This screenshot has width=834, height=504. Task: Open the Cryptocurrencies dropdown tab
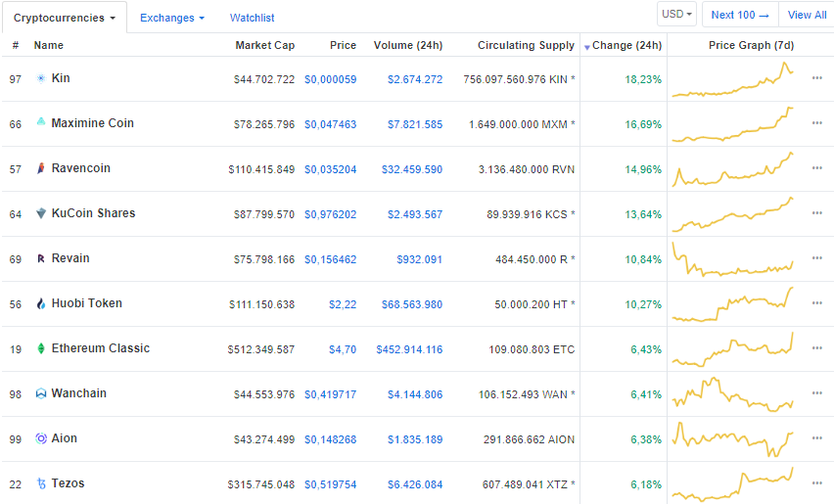click(65, 18)
